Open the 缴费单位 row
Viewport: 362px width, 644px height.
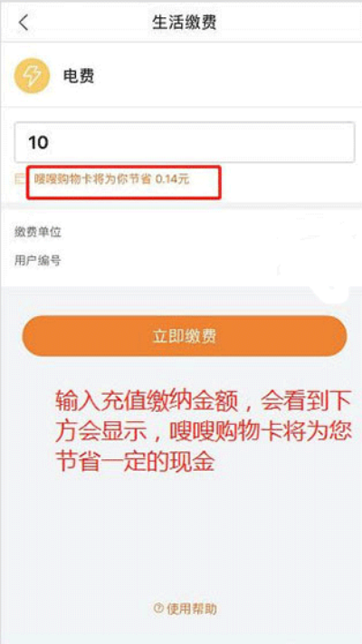pyautogui.click(x=181, y=233)
